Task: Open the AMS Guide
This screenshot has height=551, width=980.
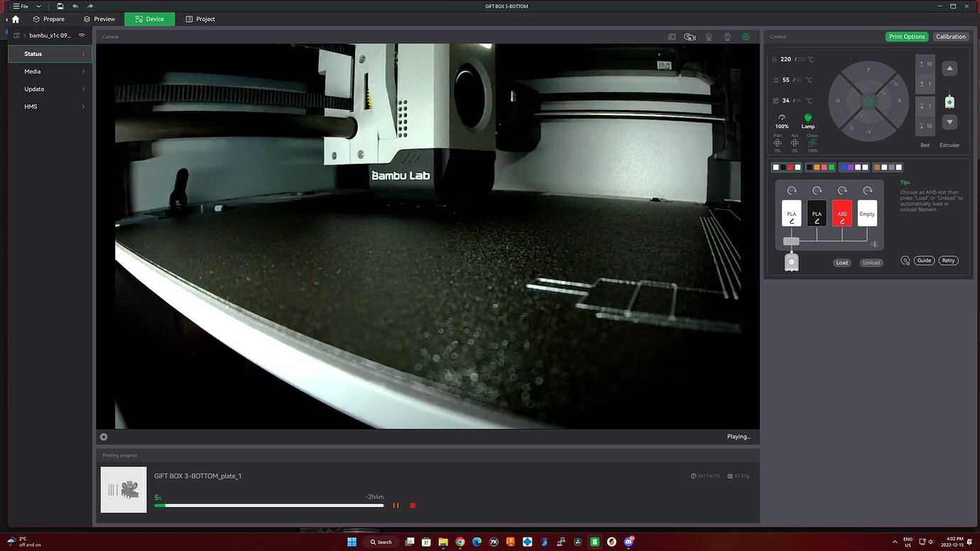Action: coord(924,261)
